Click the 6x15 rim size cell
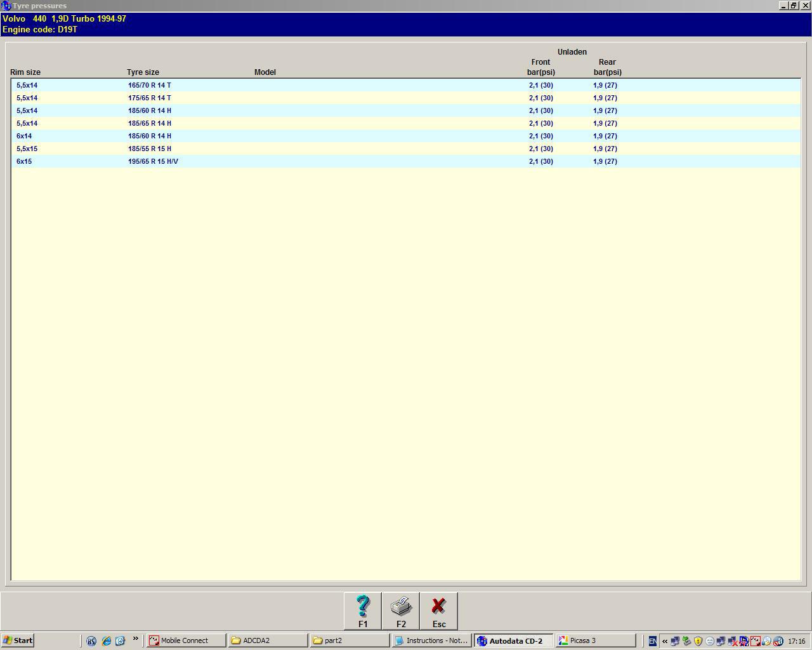Viewport: 812px width, 650px height. coord(24,161)
